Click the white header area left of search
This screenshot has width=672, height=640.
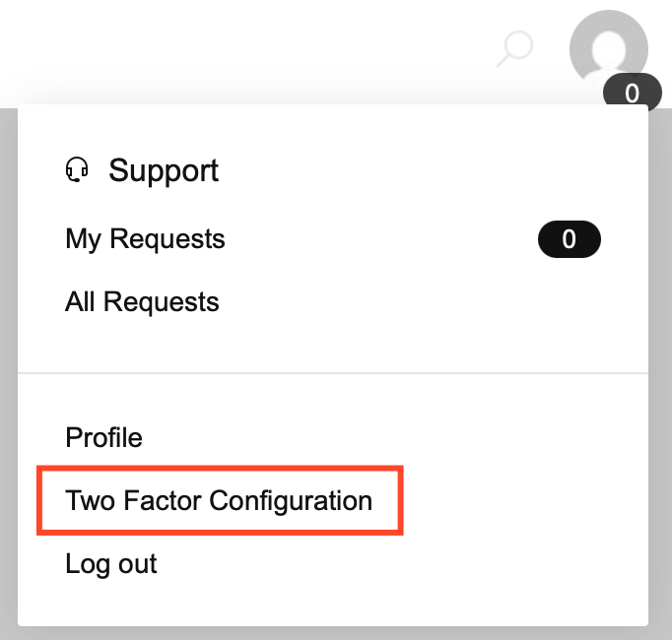click(x=244, y=49)
